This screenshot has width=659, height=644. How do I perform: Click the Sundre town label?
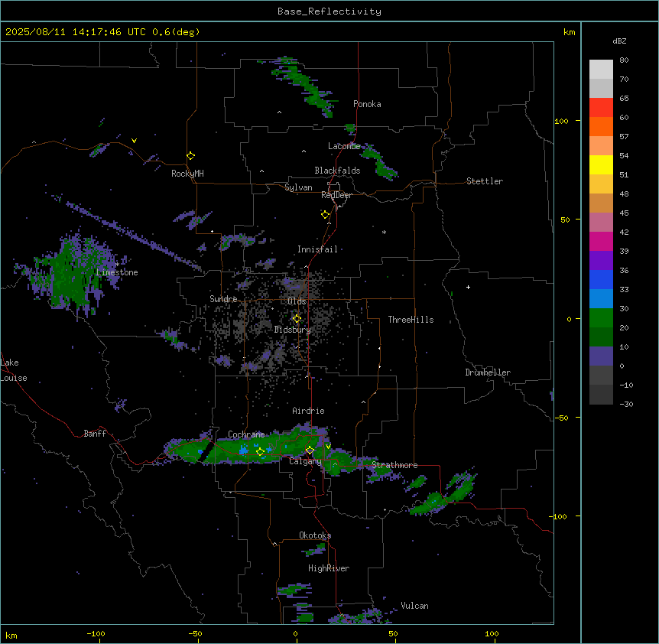pyautogui.click(x=223, y=299)
